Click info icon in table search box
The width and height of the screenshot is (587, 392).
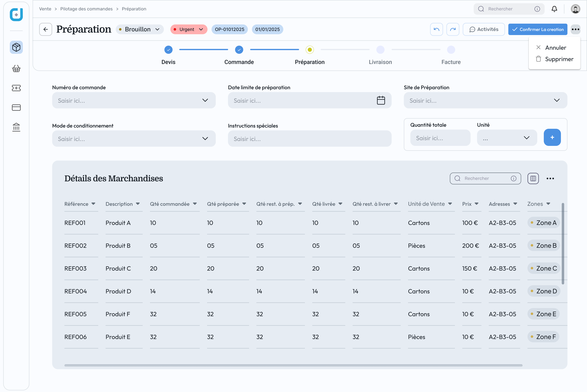[513, 178]
